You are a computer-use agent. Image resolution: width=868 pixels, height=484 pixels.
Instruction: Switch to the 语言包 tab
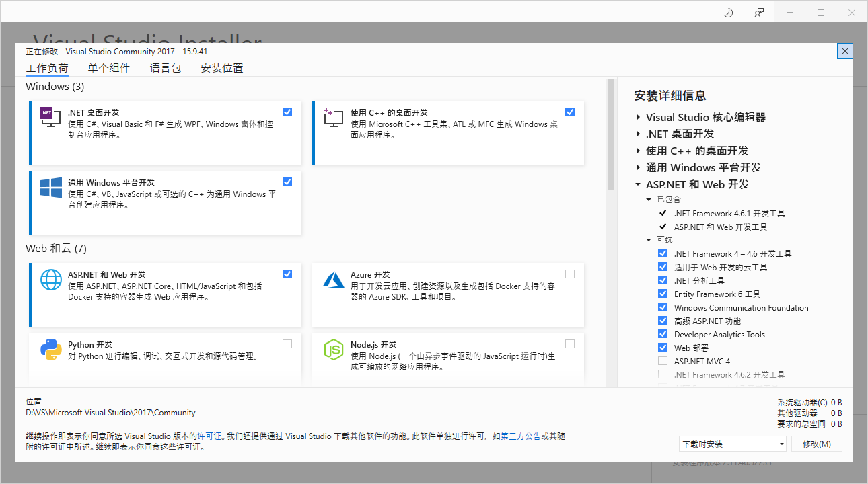click(x=166, y=68)
